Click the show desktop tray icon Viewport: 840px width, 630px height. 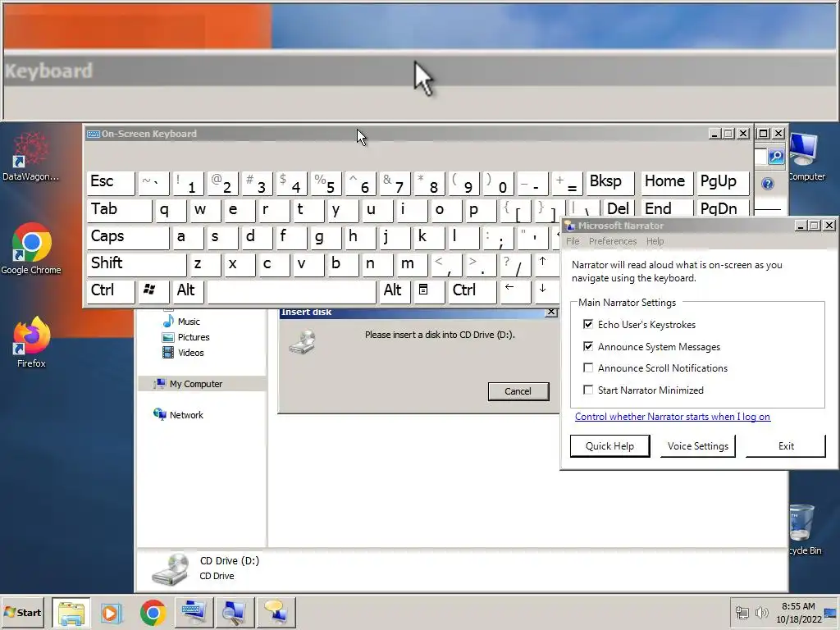pos(832,612)
